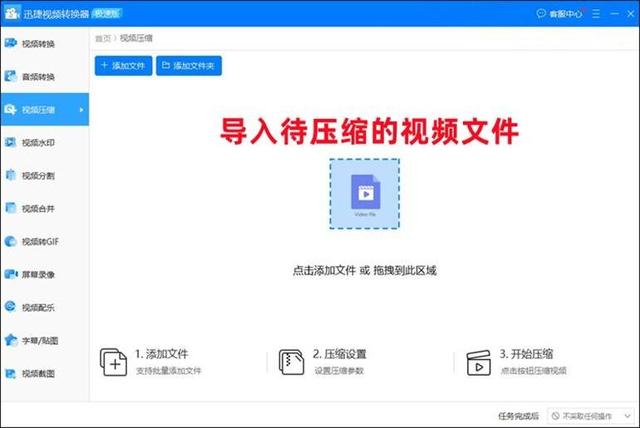The width and height of the screenshot is (640, 428).
Task: Click the 字幕/贴图 sidebar icon
Action: click(11, 340)
